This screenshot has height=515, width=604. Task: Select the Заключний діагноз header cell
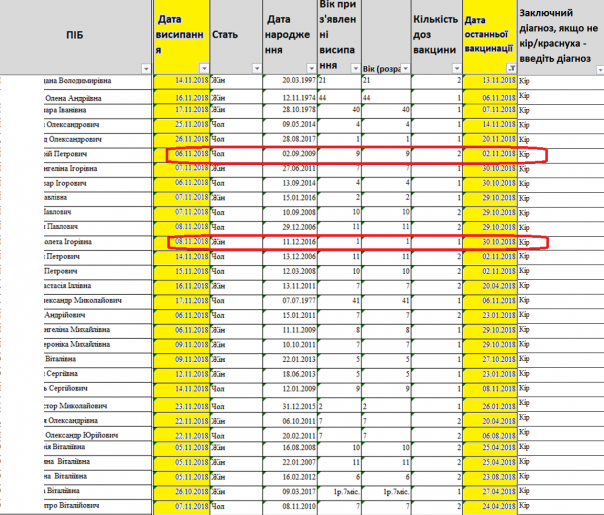coord(560,32)
